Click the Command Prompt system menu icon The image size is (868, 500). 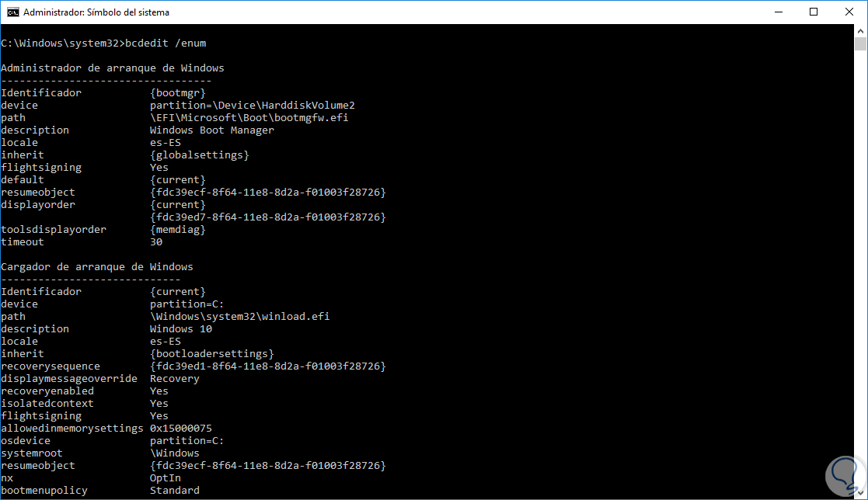(12, 12)
